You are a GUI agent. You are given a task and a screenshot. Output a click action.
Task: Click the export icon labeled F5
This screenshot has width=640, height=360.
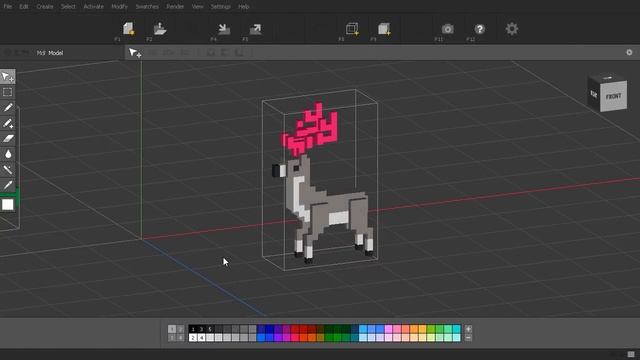pyautogui.click(x=256, y=29)
